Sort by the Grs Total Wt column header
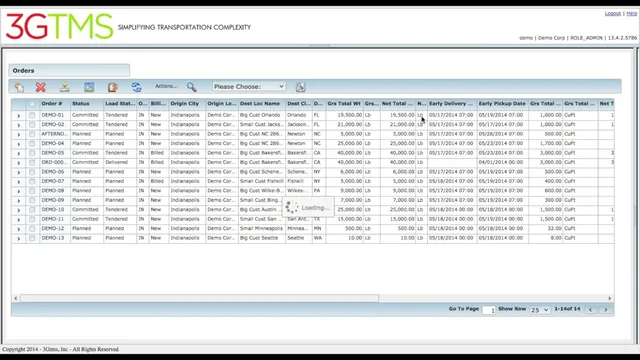Viewport: 640px width, 360px height. point(344,104)
